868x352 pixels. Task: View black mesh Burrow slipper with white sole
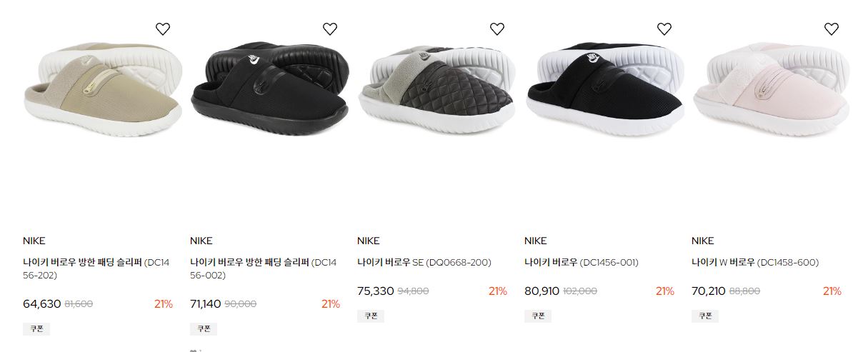[604, 89]
